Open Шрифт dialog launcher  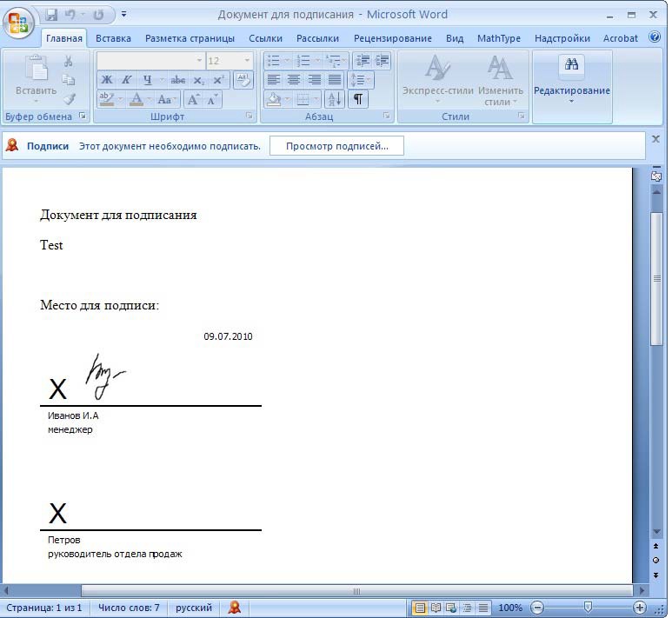(249, 116)
